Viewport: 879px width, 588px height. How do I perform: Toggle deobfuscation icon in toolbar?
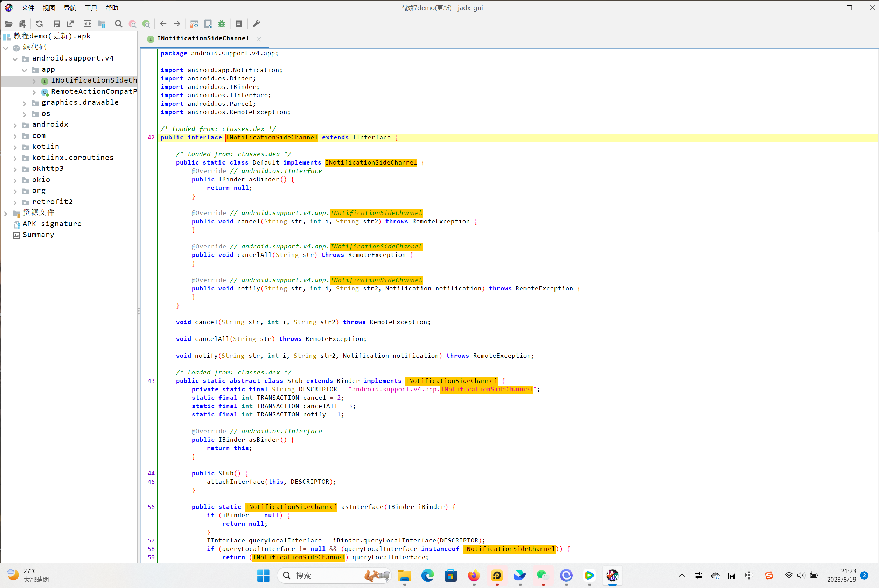(x=194, y=24)
